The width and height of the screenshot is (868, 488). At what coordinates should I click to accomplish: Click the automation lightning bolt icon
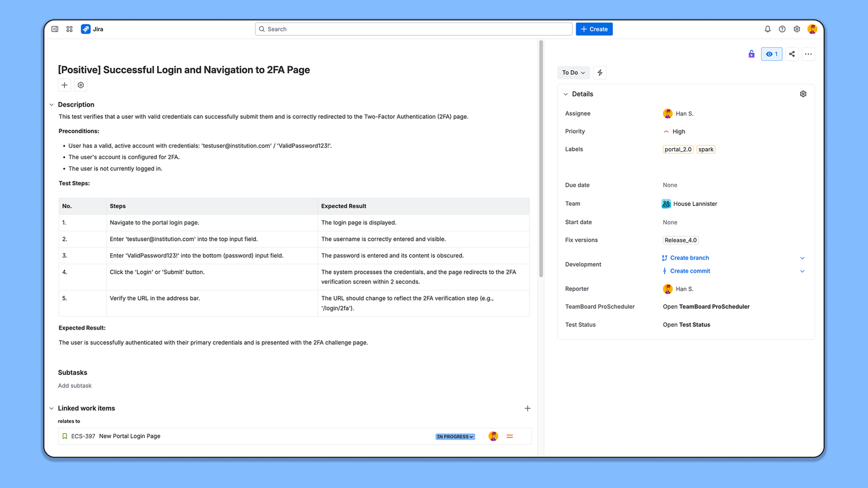600,73
